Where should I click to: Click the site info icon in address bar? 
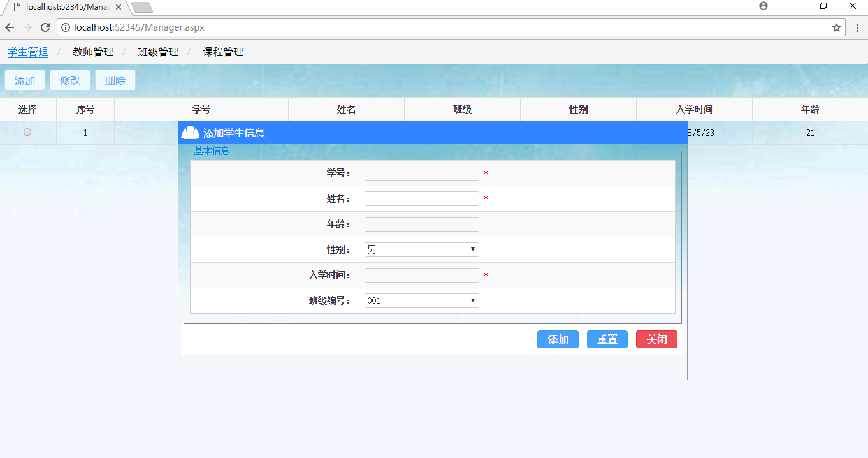[x=66, y=27]
